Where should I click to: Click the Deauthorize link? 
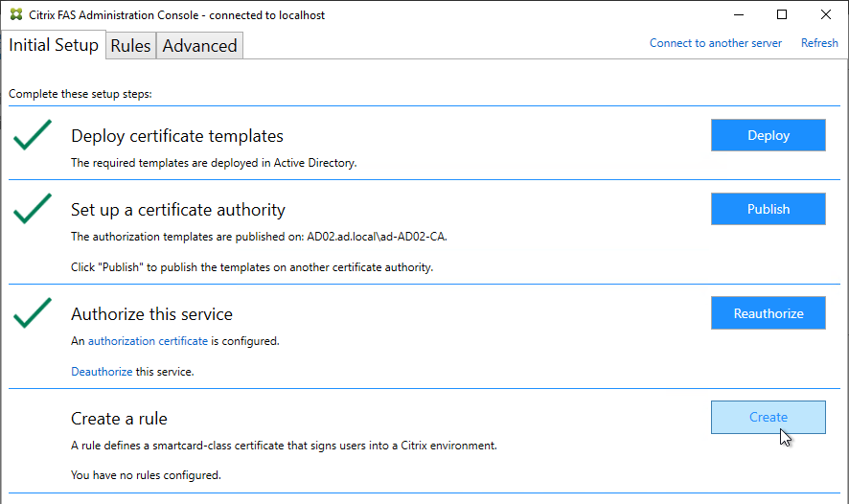(102, 372)
